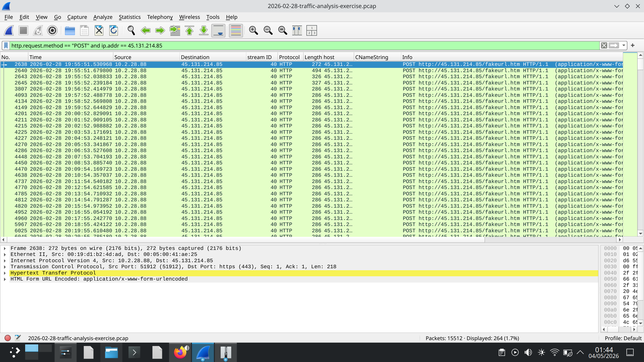Add a filter button with plus icon
Screen dimensions: 644x362
pyautogui.click(x=633, y=45)
